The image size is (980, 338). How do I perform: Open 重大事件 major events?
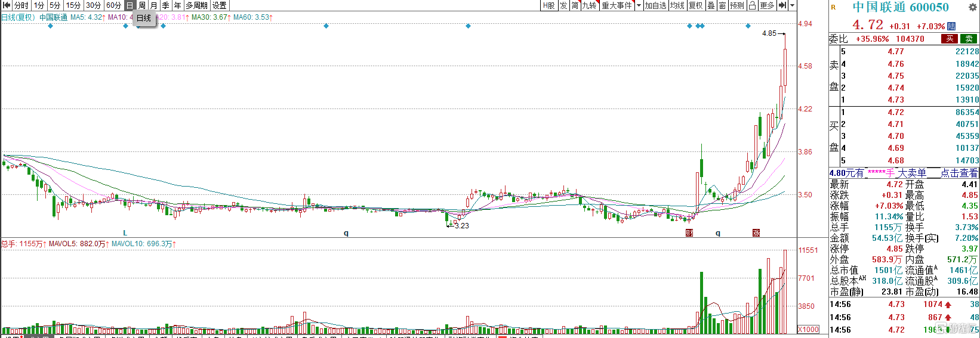click(x=617, y=5)
